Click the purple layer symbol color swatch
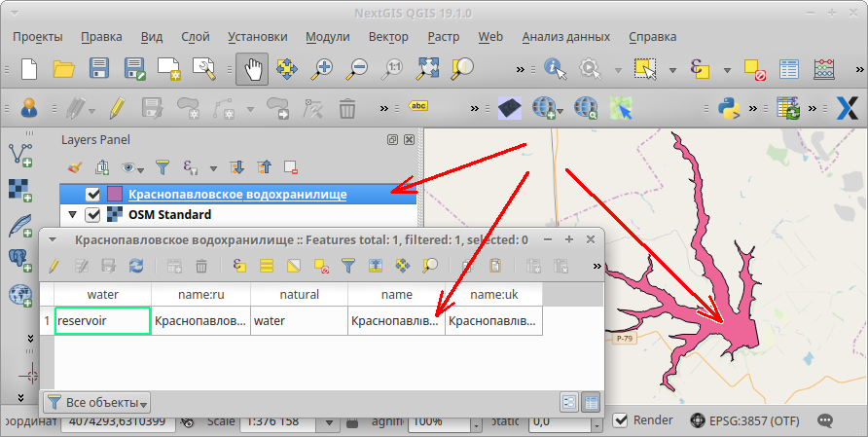This screenshot has width=868, height=437. [x=115, y=194]
